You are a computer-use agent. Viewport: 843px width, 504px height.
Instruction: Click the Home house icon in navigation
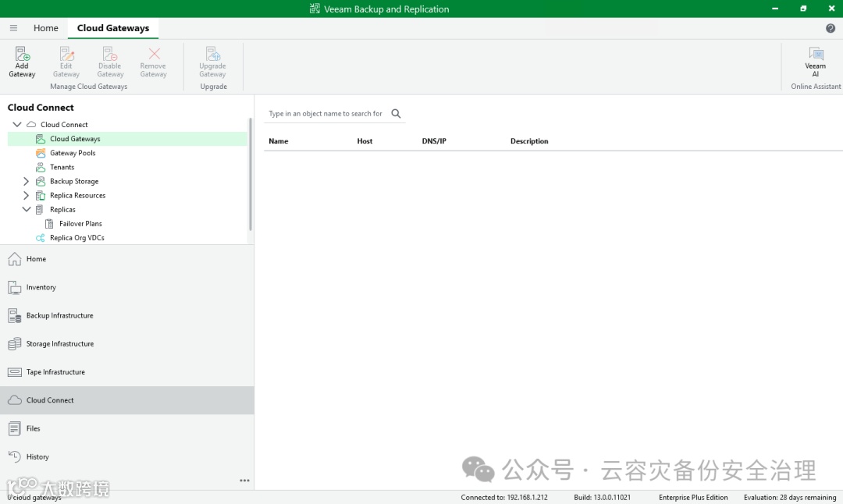tap(15, 259)
